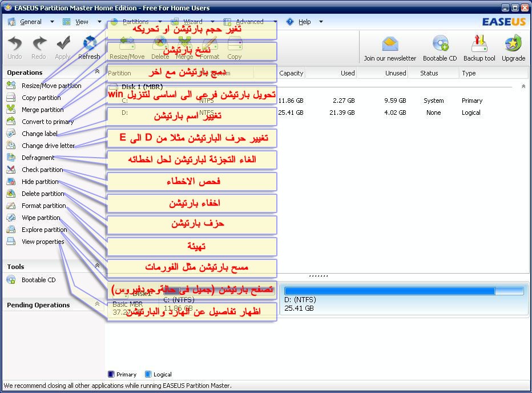Click the Apply checkmark icon

63,45
